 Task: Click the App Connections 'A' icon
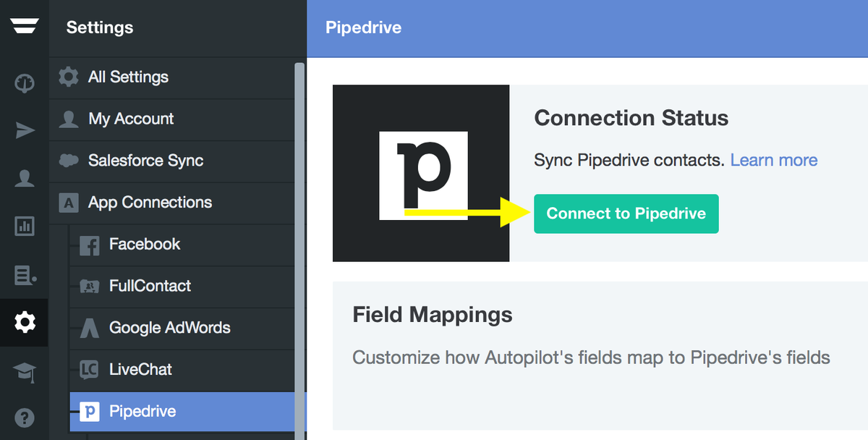coord(69,203)
